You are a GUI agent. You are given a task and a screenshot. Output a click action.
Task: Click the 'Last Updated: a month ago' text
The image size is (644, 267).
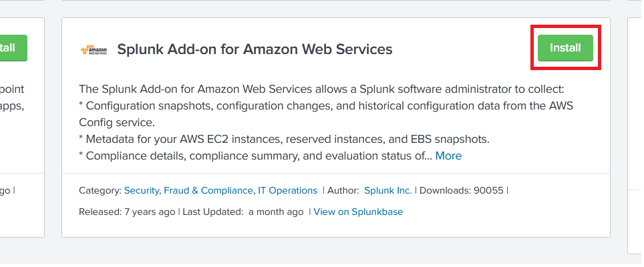[243, 212]
